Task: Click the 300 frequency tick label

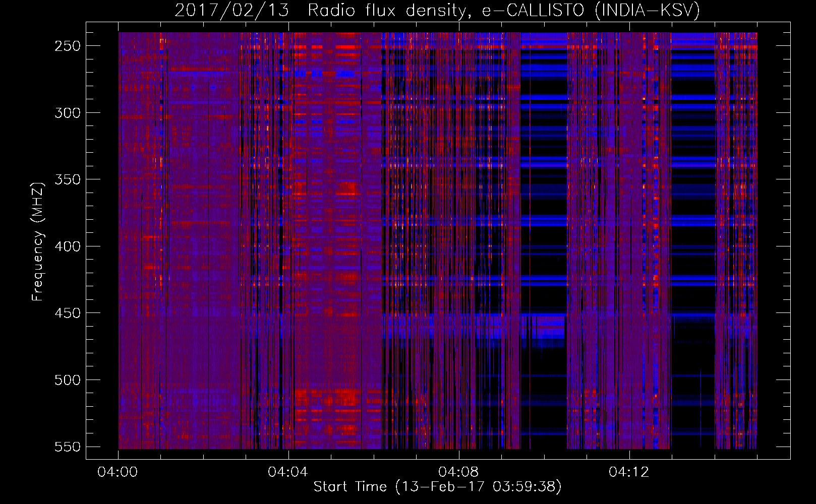Action: point(68,113)
